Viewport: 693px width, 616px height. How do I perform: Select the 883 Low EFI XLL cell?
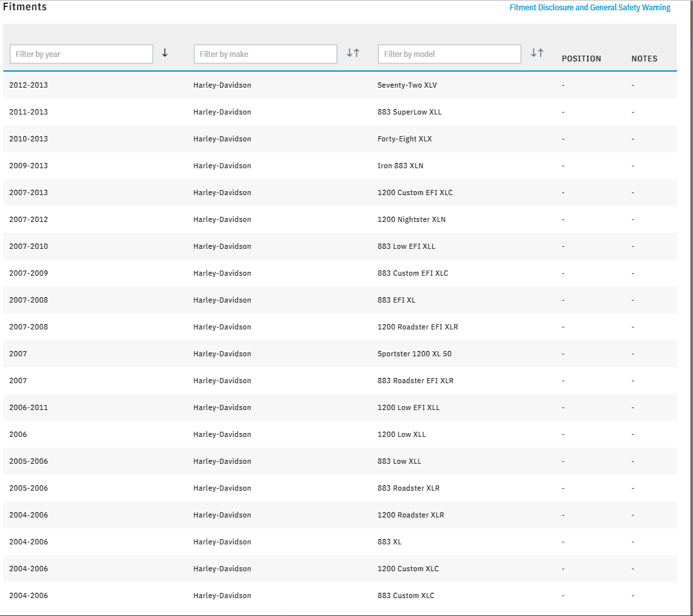tap(406, 246)
